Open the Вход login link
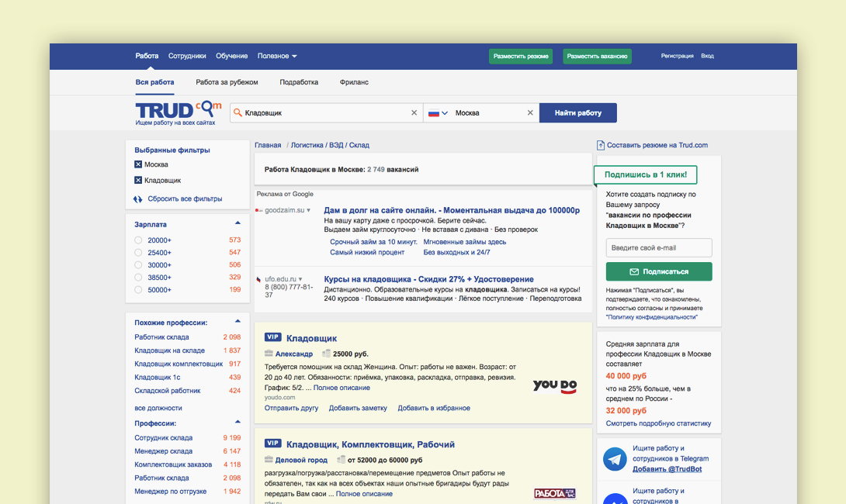This screenshot has width=846, height=504. [707, 56]
